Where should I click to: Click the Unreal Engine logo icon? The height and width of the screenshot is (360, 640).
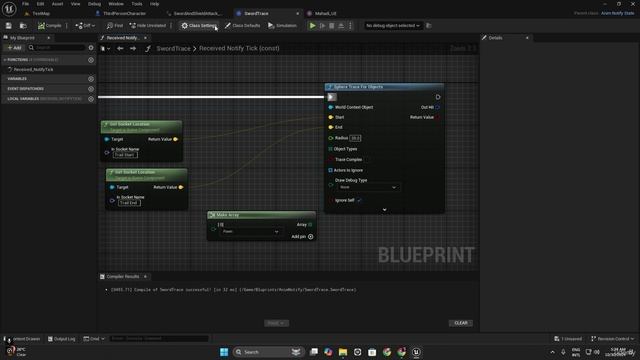[9, 9]
